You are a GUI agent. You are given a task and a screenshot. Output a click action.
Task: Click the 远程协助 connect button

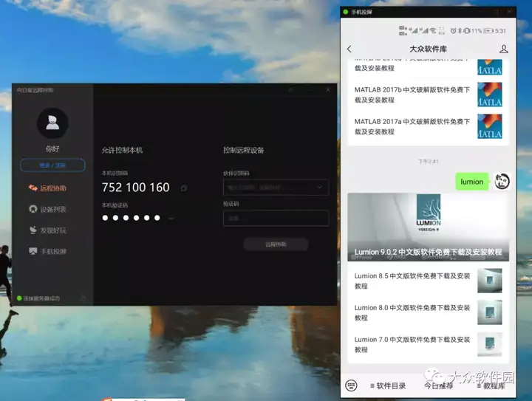coord(276,244)
